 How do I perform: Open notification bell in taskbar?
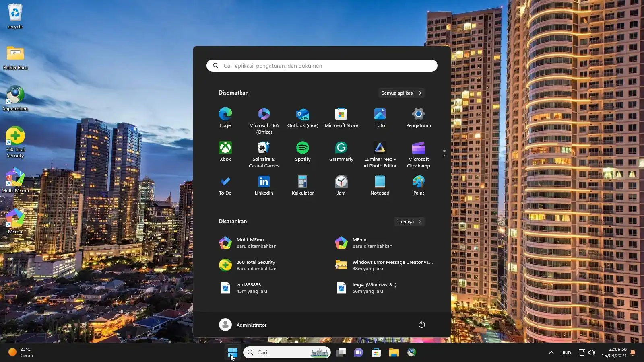click(x=633, y=352)
